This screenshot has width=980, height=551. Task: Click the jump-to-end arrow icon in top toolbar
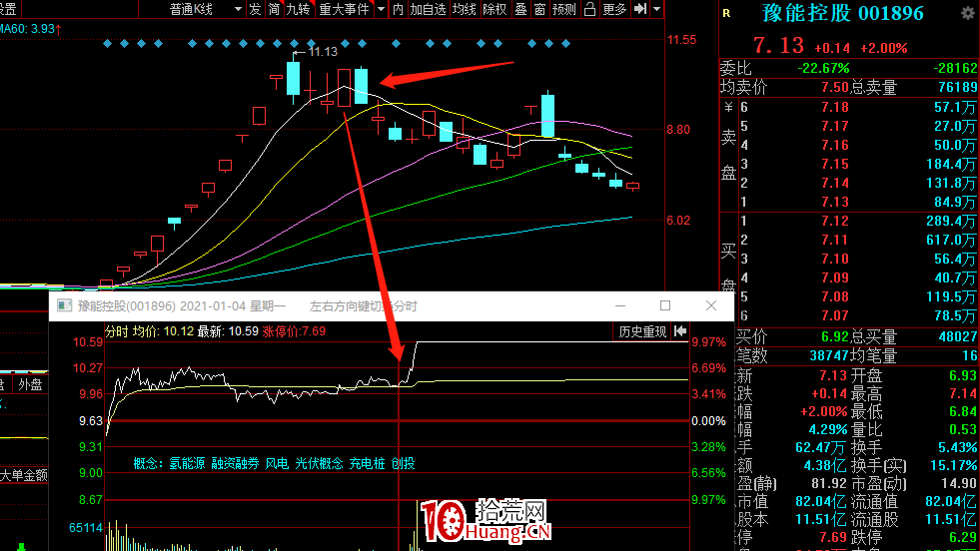coord(640,9)
